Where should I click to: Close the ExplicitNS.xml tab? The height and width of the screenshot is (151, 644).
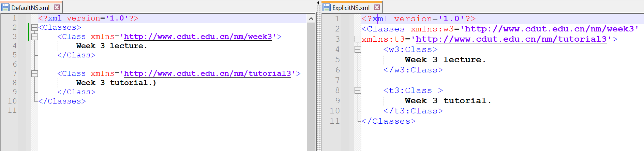(x=377, y=7)
